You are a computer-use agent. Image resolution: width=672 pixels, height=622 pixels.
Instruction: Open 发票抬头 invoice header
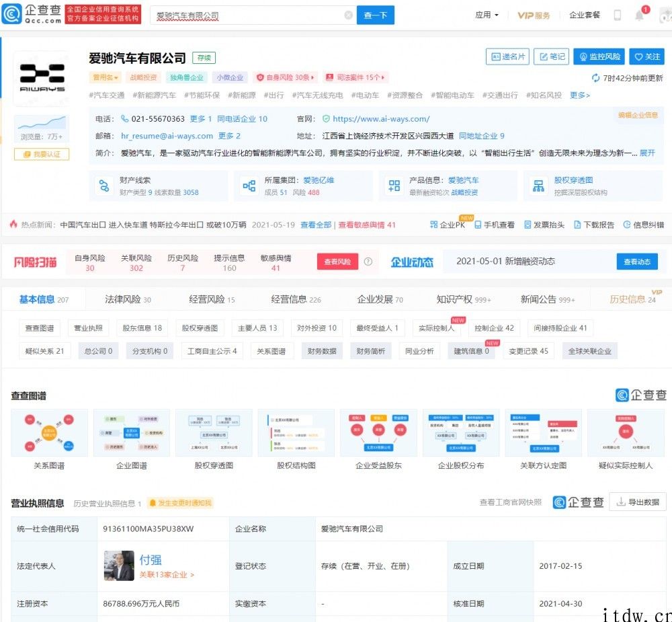(x=544, y=225)
